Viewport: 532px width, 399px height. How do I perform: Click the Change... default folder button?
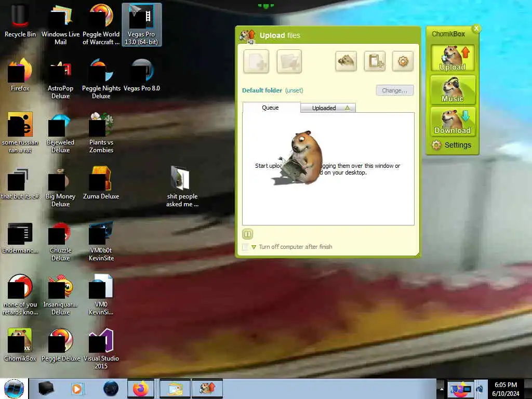pyautogui.click(x=395, y=90)
